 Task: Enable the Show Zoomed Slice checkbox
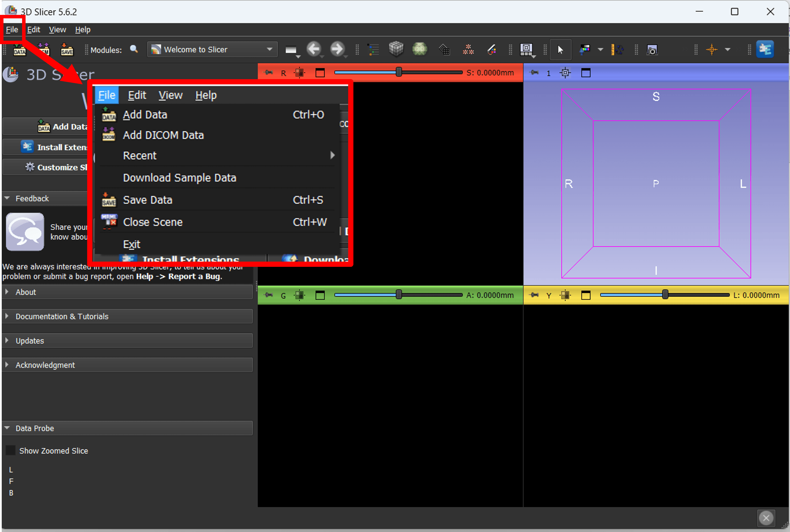coord(10,451)
